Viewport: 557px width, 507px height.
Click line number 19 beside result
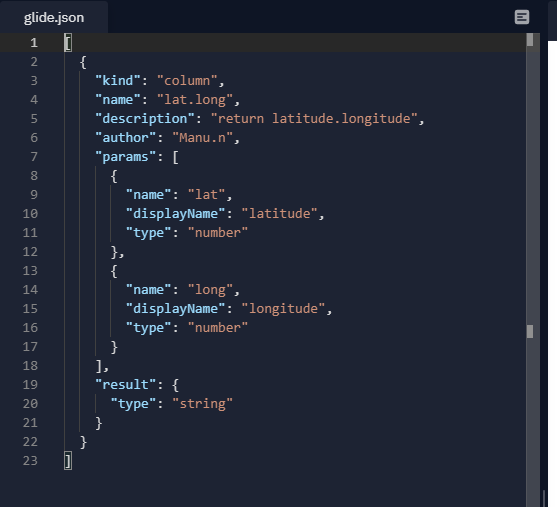coord(30,384)
